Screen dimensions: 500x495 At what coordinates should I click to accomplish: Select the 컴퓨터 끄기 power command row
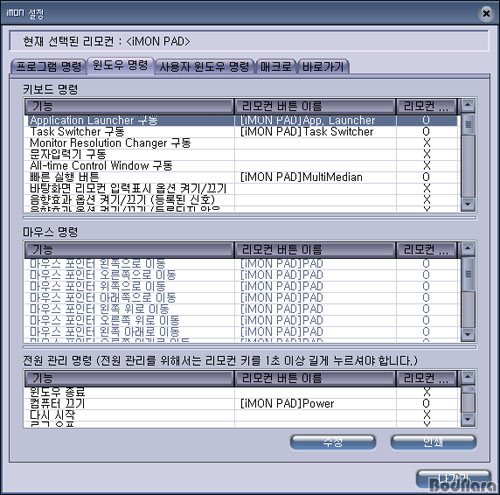click(x=242, y=404)
